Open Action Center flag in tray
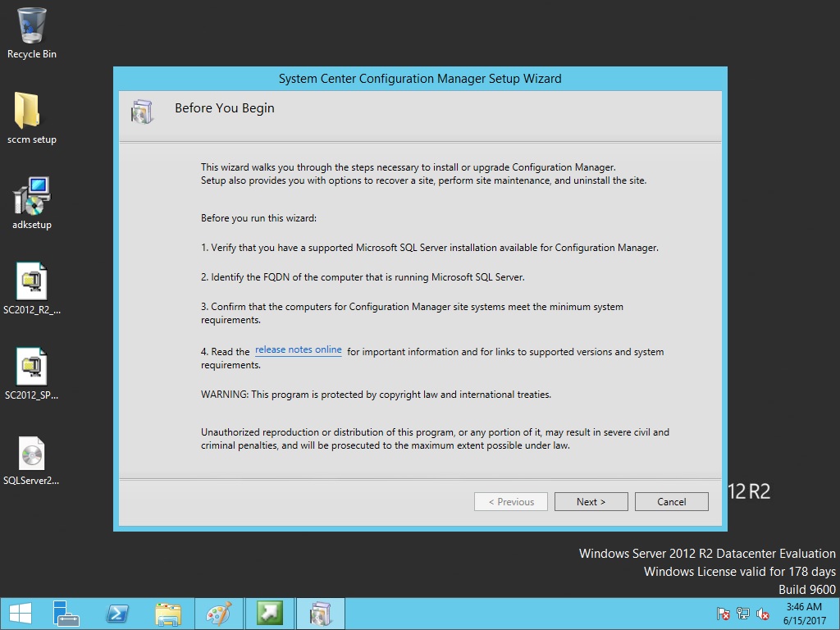840x630 pixels. (x=723, y=614)
